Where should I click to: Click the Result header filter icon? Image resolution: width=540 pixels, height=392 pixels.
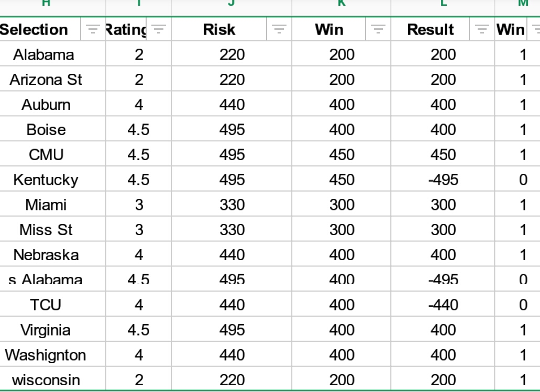tap(482, 29)
